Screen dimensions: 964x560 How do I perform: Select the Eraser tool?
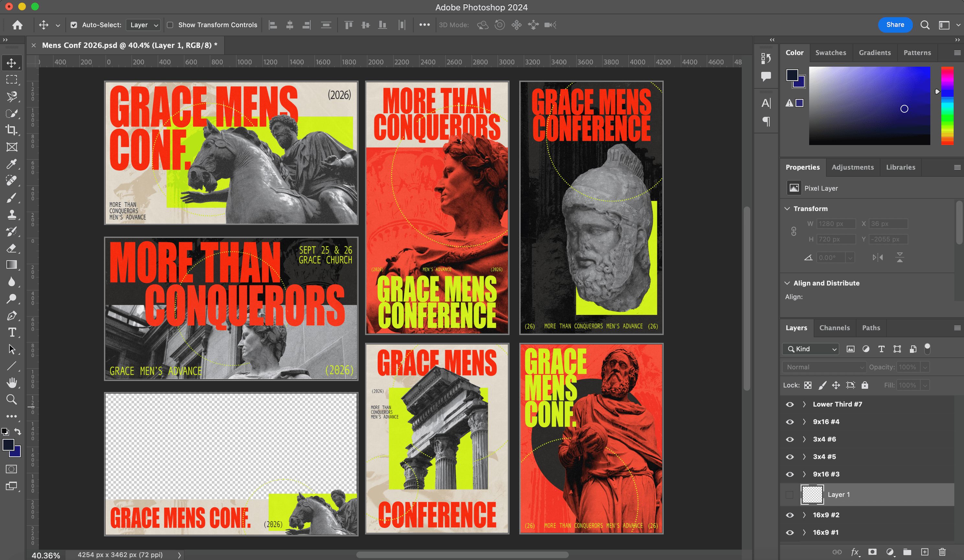click(x=11, y=248)
